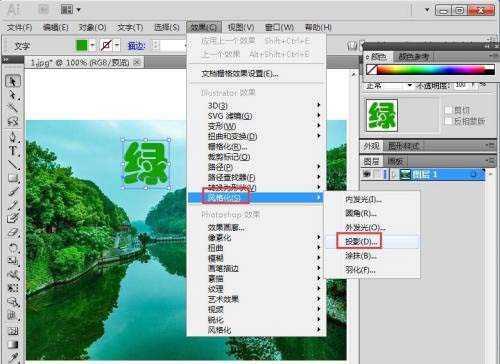Select the Lasso tool
The width and height of the screenshot is (500, 364).
(x=13, y=121)
